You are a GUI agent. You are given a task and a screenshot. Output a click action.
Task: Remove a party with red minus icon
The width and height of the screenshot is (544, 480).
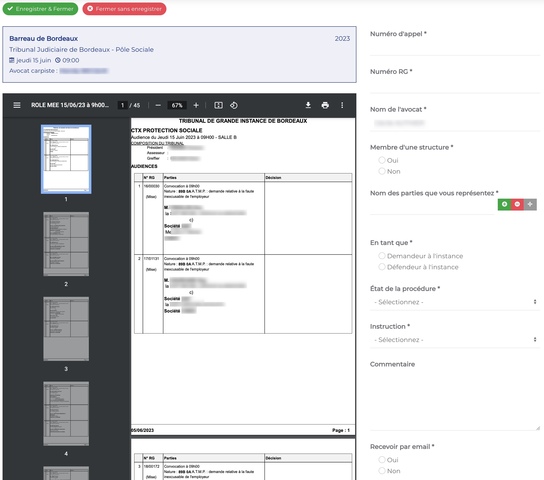[x=517, y=204]
